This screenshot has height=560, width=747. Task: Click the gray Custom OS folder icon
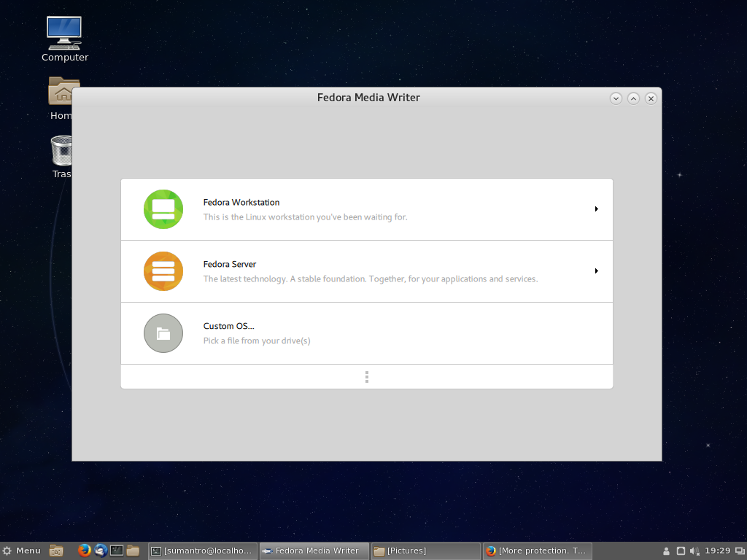(x=163, y=333)
